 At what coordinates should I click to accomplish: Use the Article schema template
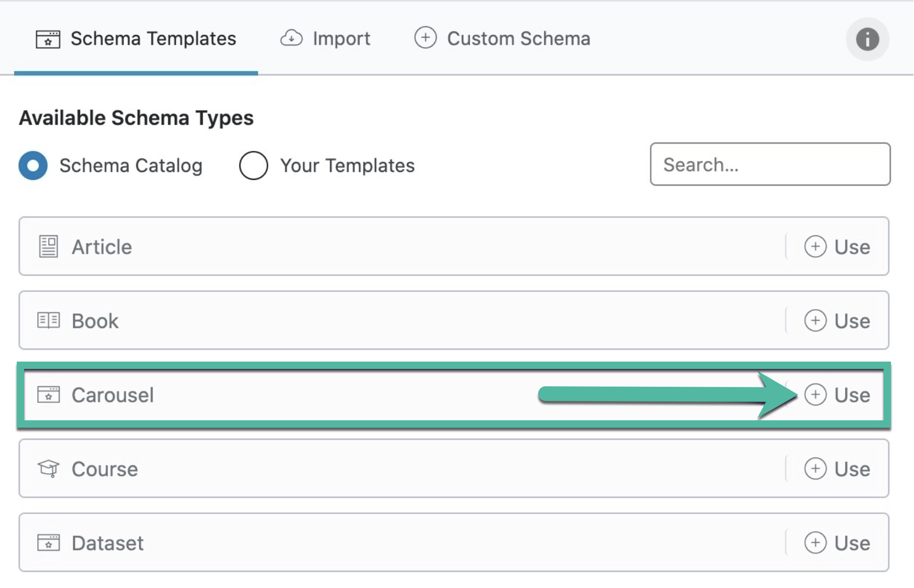pos(837,247)
